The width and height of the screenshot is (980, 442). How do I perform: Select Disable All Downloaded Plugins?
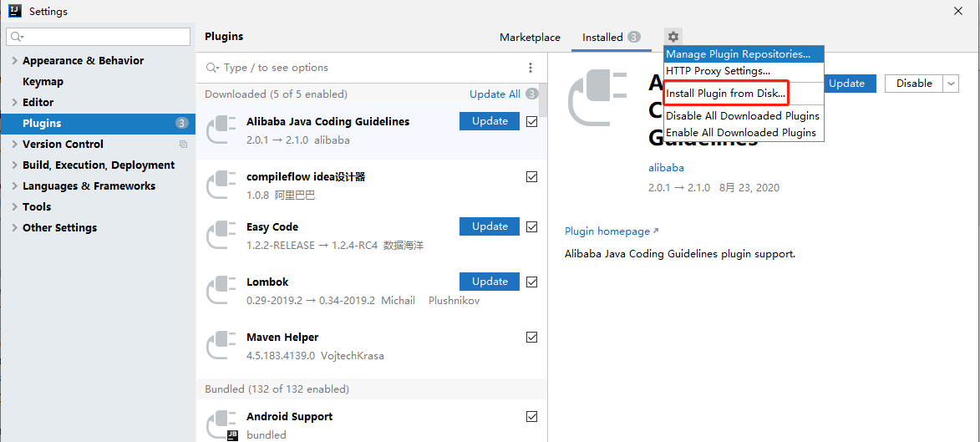pyautogui.click(x=744, y=115)
